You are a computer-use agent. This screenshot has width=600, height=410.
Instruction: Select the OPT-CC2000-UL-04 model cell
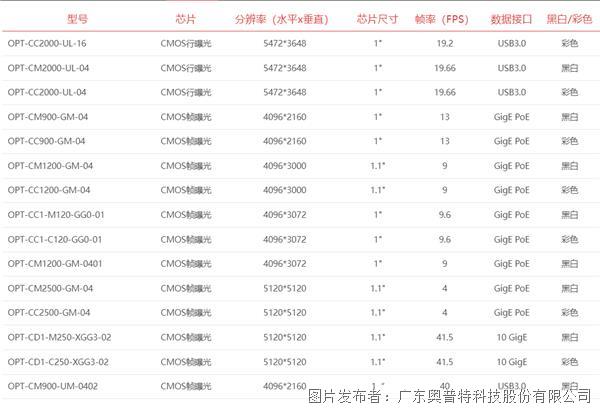pos(47,92)
